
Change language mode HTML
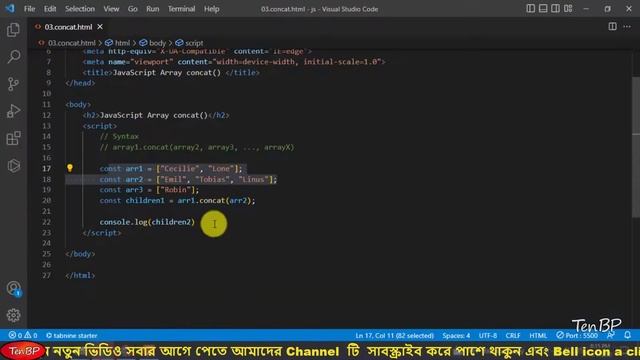[538, 336]
